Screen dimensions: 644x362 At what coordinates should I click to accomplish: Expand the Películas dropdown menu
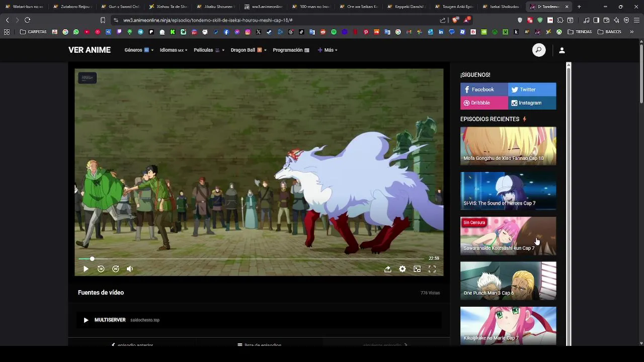click(x=209, y=50)
